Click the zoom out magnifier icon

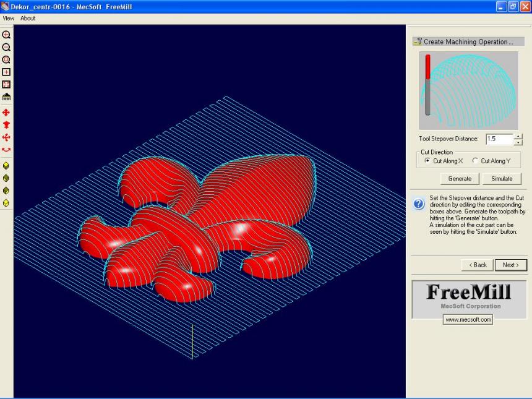point(6,48)
